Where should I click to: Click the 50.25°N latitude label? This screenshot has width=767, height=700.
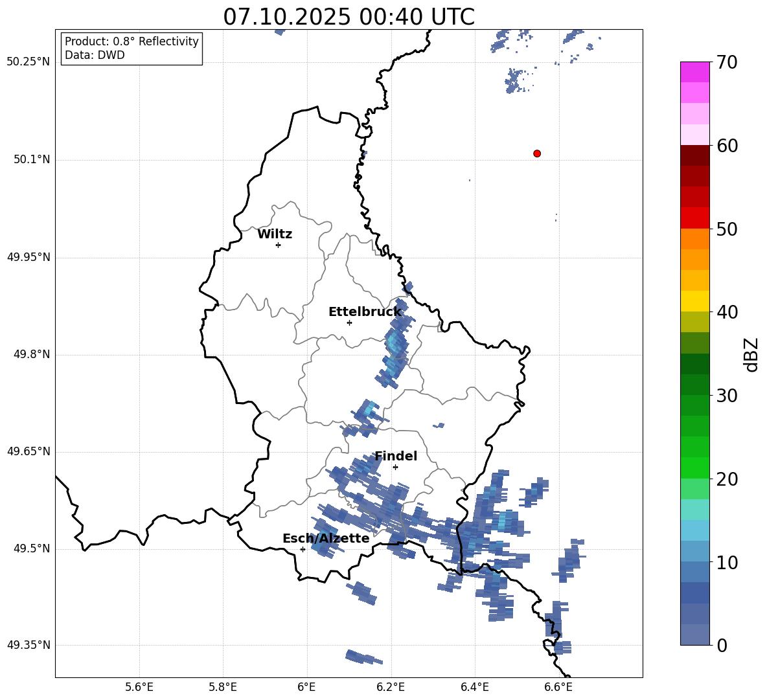pos(29,62)
